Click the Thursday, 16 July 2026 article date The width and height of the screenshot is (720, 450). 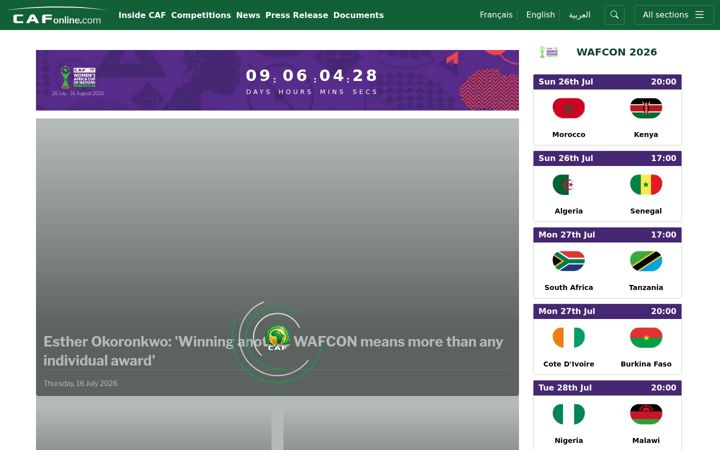click(x=80, y=383)
